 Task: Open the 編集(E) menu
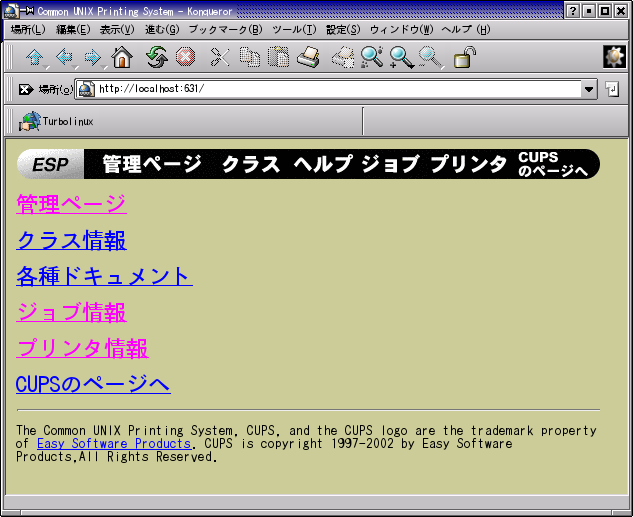pos(73,29)
